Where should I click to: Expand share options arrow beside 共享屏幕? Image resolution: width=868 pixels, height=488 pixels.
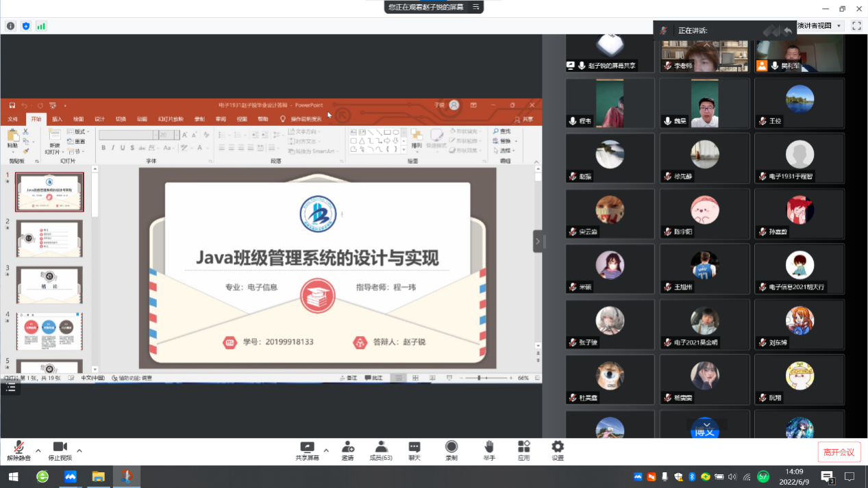click(326, 450)
